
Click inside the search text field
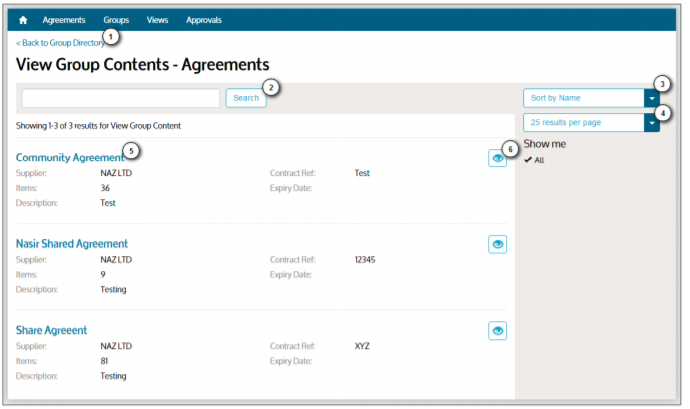(x=120, y=98)
